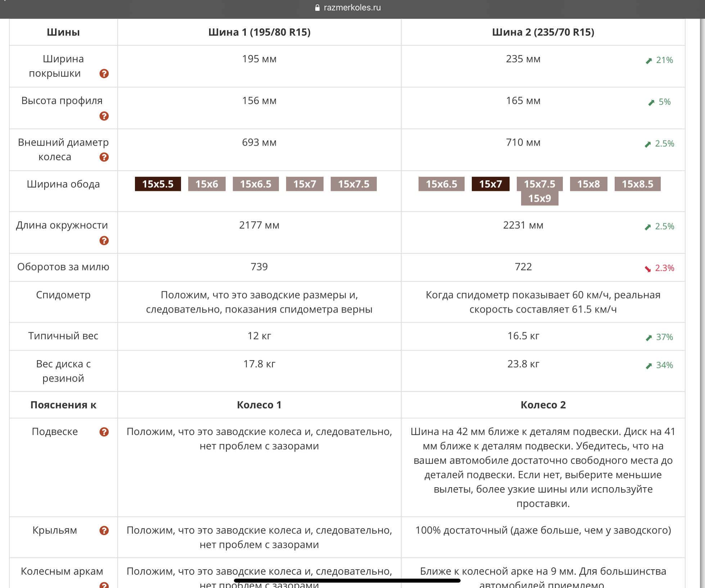Image resolution: width=705 pixels, height=588 pixels.
Task: Select rim width 15x9 for tire 2
Action: 539,198
